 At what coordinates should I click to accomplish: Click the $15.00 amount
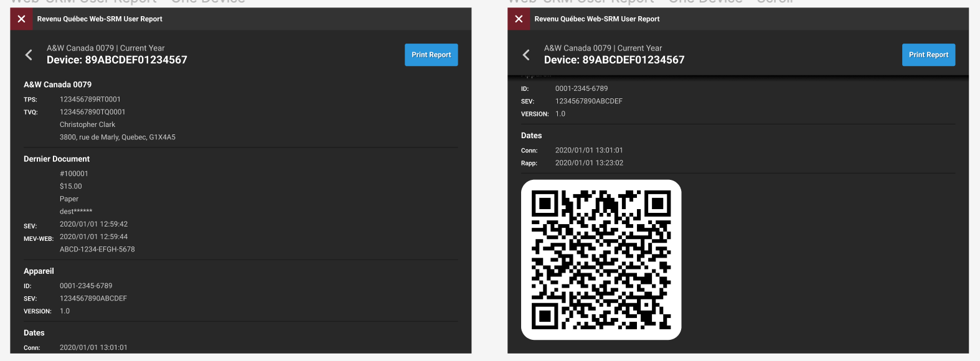(x=71, y=187)
